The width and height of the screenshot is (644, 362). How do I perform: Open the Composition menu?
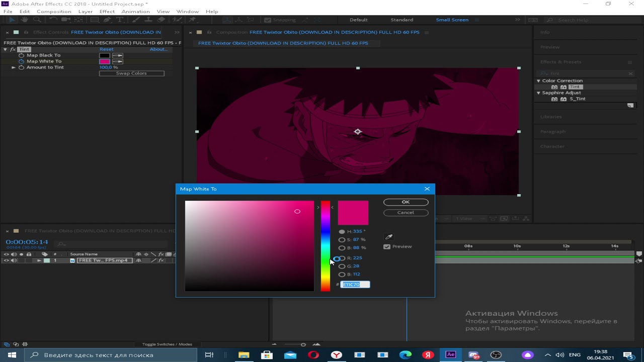coord(54,11)
